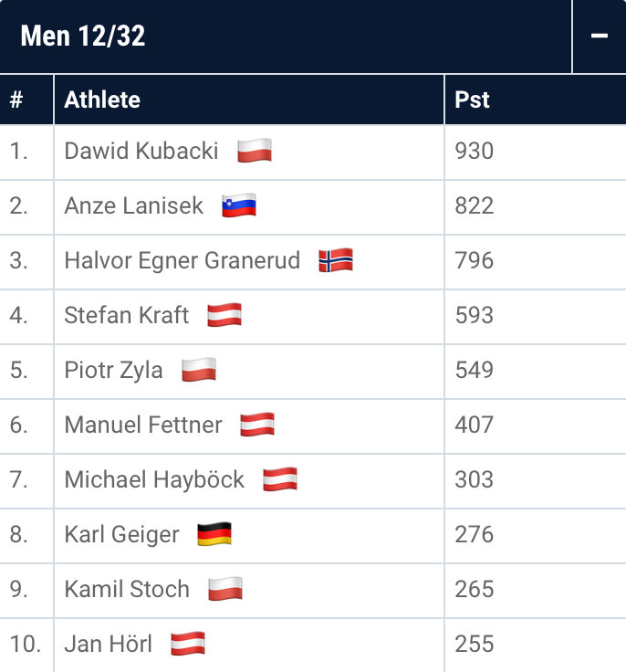Open Karl Geiger athlete name
This screenshot has height=672, width=626.
[x=121, y=534]
